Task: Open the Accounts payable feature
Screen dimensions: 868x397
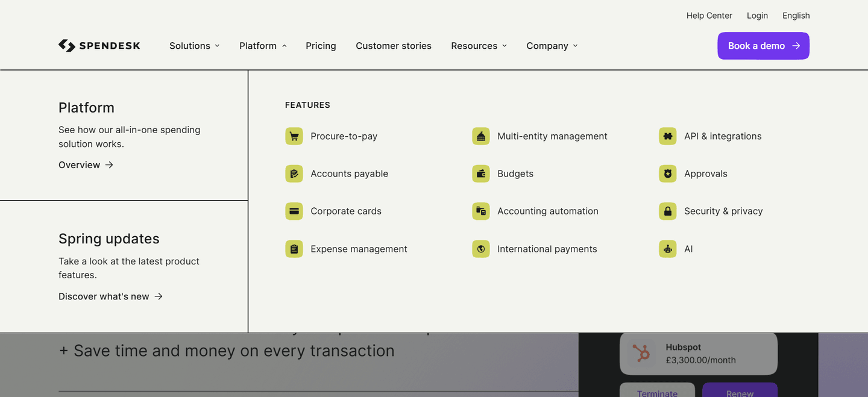Action: 337,173
